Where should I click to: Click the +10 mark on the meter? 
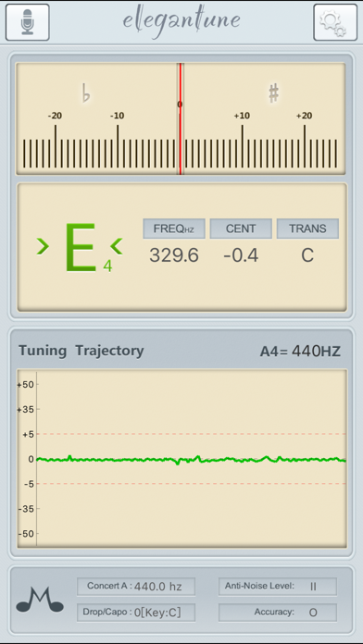click(242, 116)
